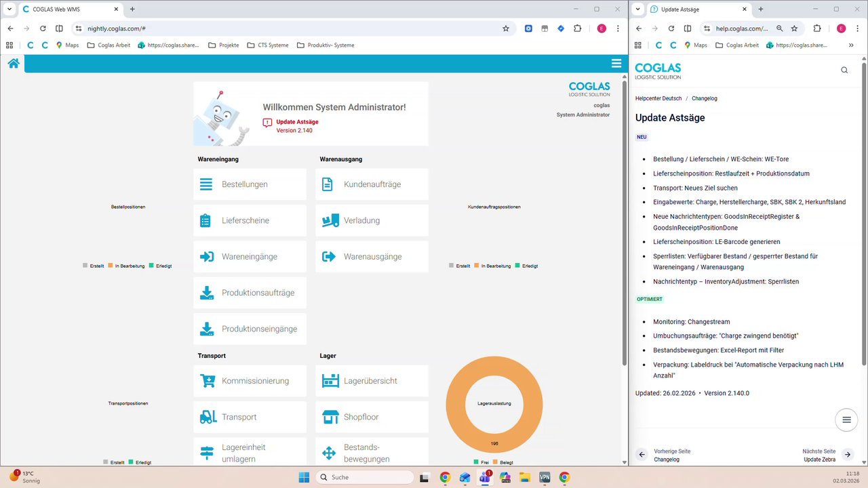Open the Produktionsaufträge tile
The height and width of the screenshot is (488, 868).
250,293
